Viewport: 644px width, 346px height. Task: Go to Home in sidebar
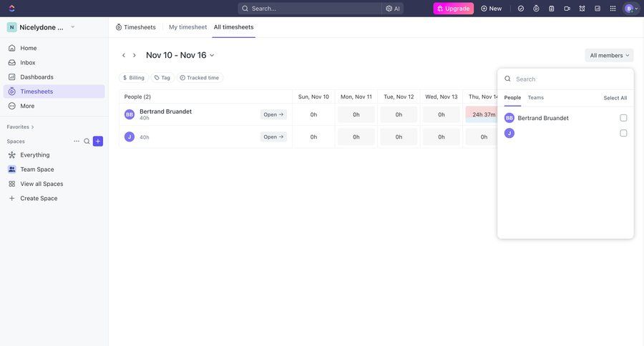coord(54,48)
